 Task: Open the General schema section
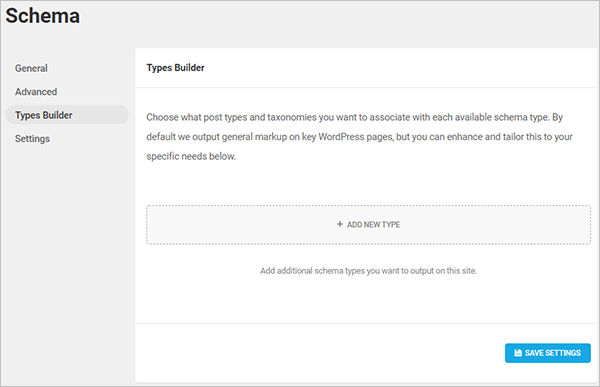(x=31, y=68)
